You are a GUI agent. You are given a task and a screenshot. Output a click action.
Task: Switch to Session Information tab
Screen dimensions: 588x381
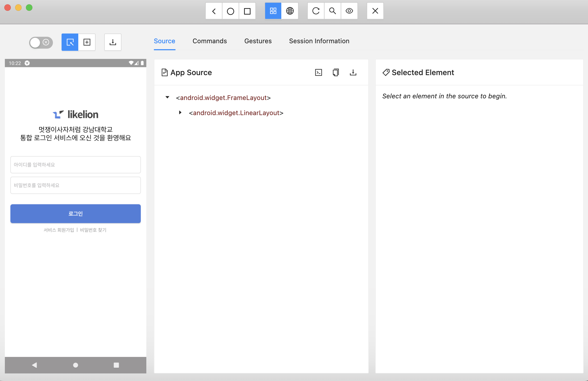[319, 41]
